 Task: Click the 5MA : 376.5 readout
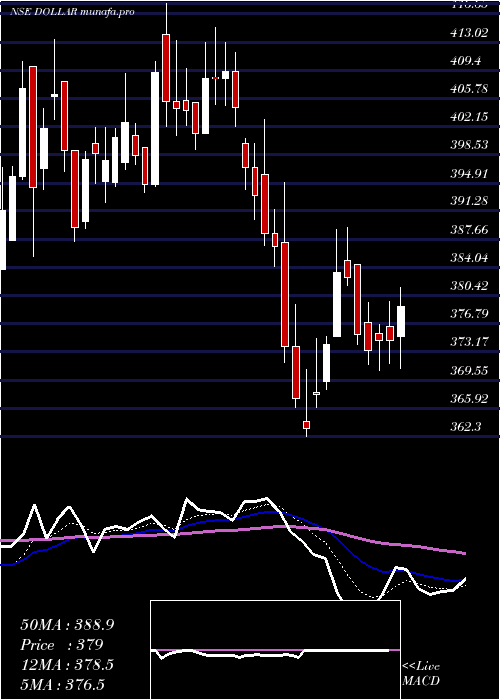point(63,684)
